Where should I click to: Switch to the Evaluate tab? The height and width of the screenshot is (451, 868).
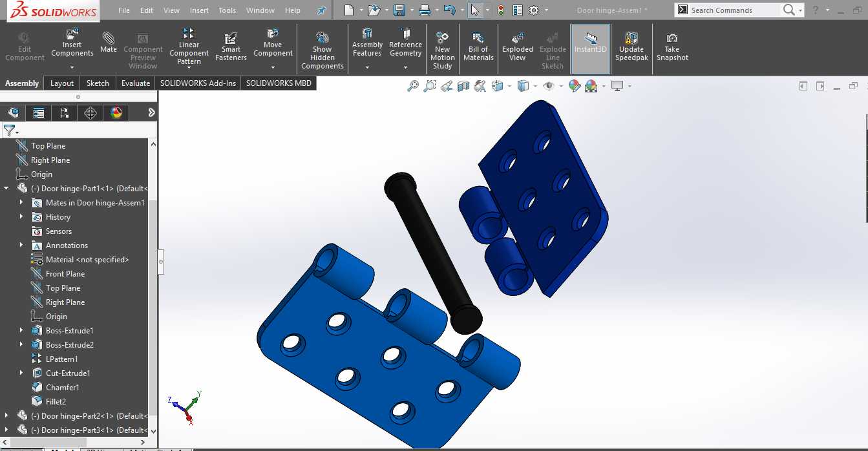(136, 83)
